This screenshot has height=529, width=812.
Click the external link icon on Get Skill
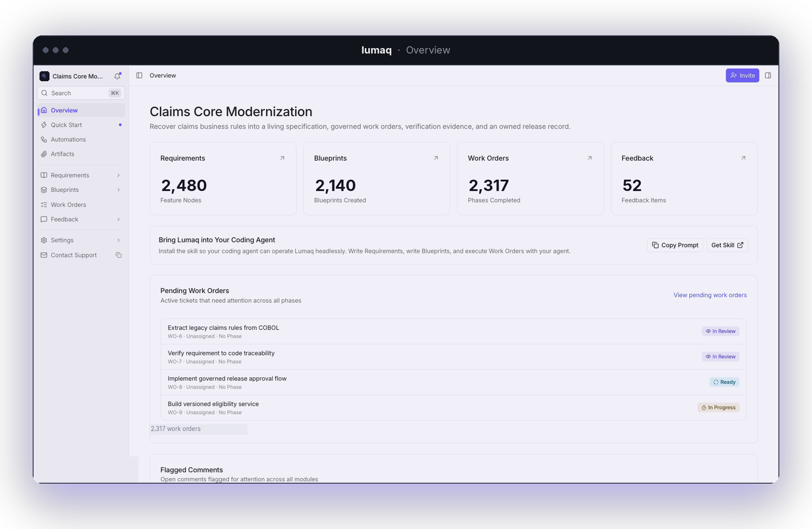740,245
